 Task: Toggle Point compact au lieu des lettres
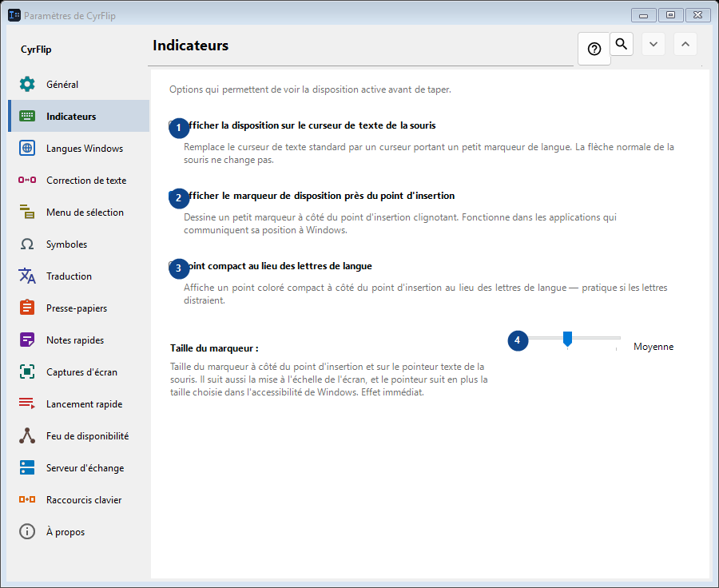[x=271, y=266]
